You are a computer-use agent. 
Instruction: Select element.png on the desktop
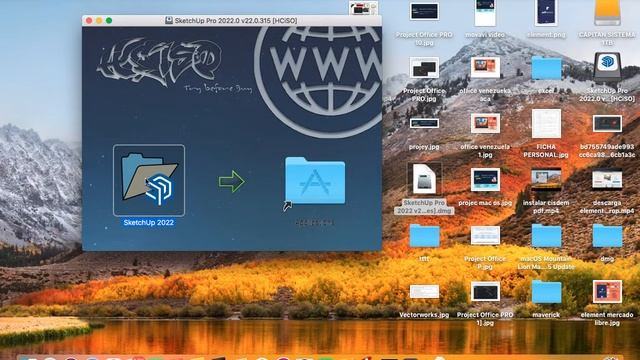coord(546,13)
